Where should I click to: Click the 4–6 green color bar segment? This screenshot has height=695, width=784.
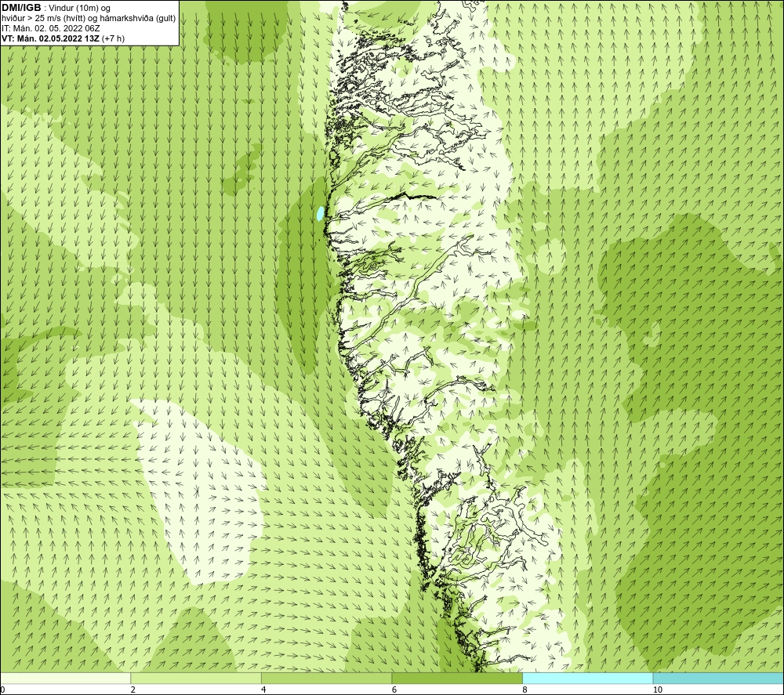click(326, 678)
